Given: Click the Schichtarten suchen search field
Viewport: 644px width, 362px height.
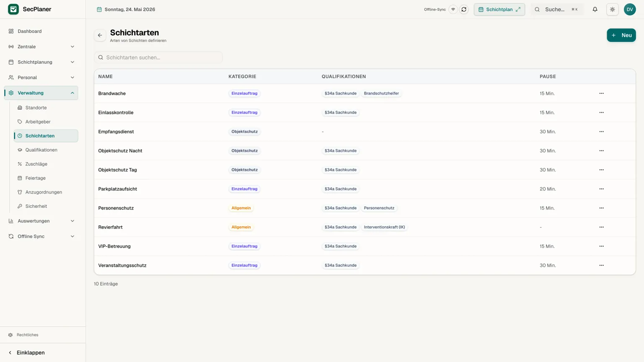Looking at the screenshot, I should (158, 57).
